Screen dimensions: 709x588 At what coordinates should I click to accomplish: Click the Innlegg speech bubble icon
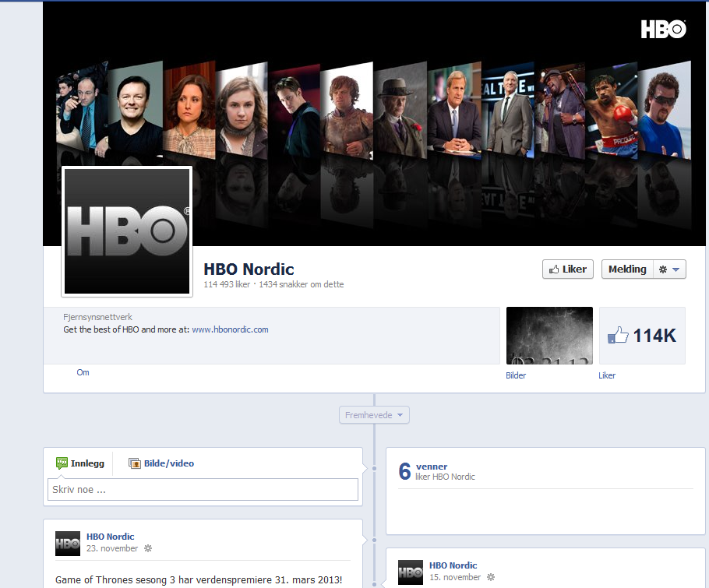[62, 463]
